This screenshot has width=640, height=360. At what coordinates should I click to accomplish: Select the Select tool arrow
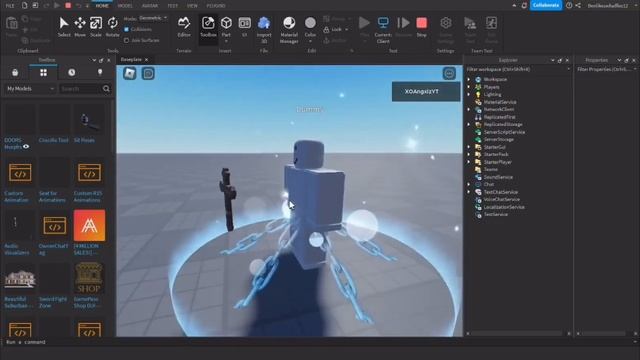tap(64, 27)
